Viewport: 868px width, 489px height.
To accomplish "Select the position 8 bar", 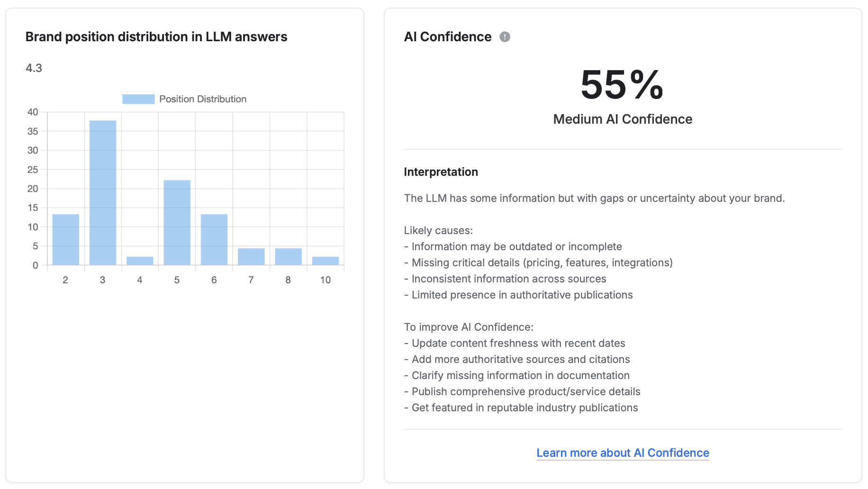I will pos(288,257).
